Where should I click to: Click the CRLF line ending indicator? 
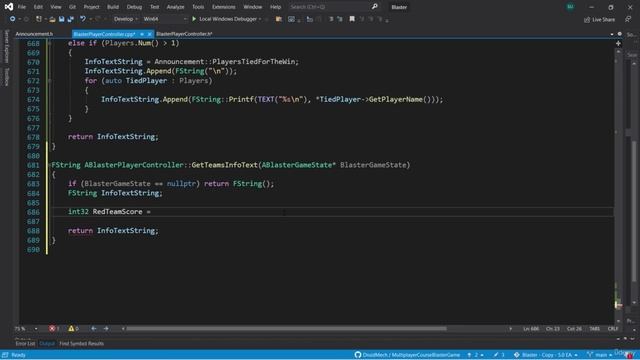613,329
